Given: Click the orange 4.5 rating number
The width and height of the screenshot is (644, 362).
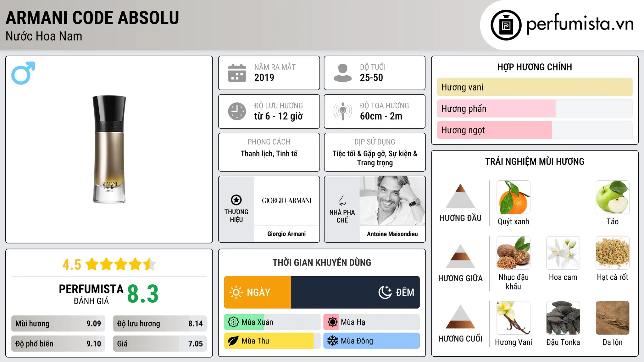Looking at the screenshot, I should (72, 265).
